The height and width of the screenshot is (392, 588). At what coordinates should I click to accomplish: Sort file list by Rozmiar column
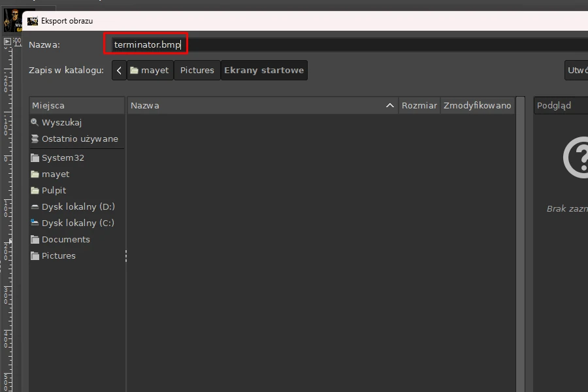coord(419,105)
